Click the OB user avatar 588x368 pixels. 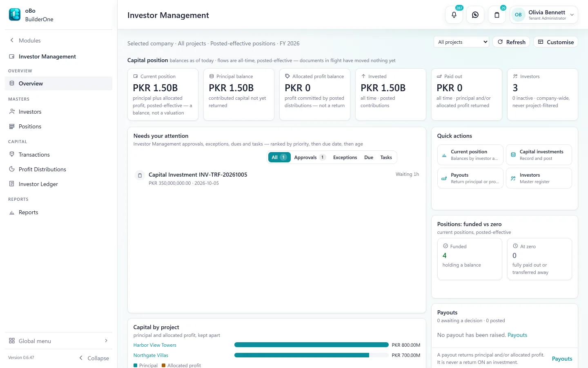(x=518, y=15)
